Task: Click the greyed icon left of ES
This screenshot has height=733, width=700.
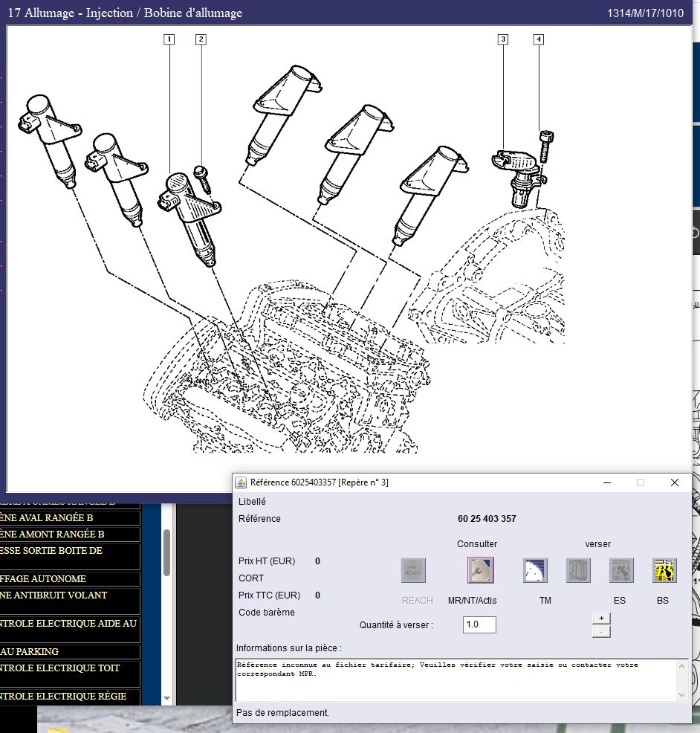Action: (x=578, y=570)
